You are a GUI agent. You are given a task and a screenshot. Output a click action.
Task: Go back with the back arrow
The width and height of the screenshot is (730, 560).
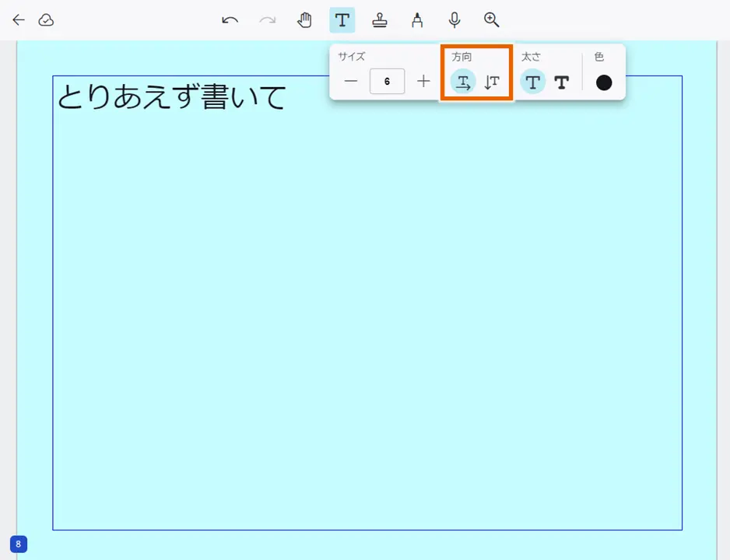(x=18, y=20)
